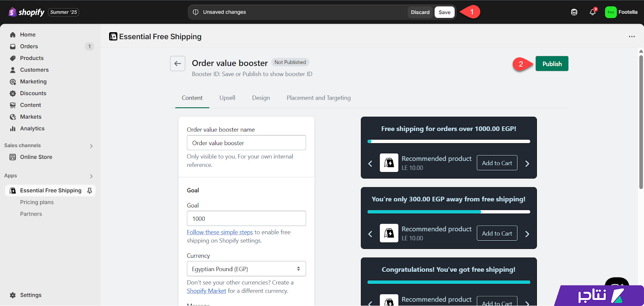The width and height of the screenshot is (644, 306).
Task: Show next product in the 1000.00 EGP preview
Action: point(527,164)
